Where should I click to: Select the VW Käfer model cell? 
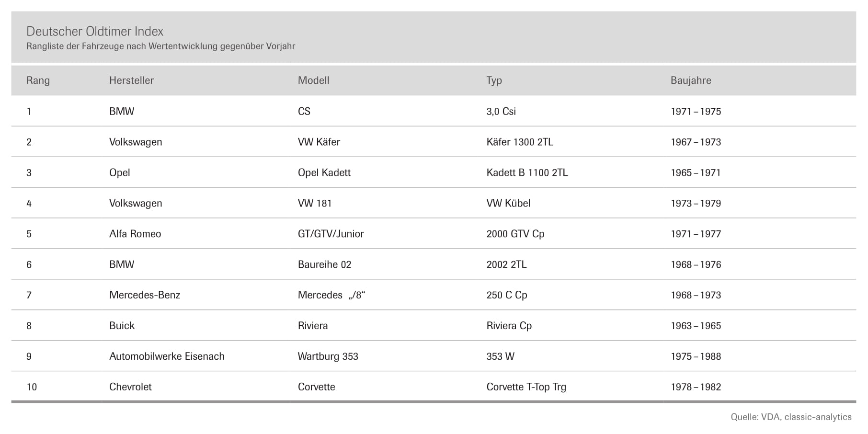click(319, 142)
